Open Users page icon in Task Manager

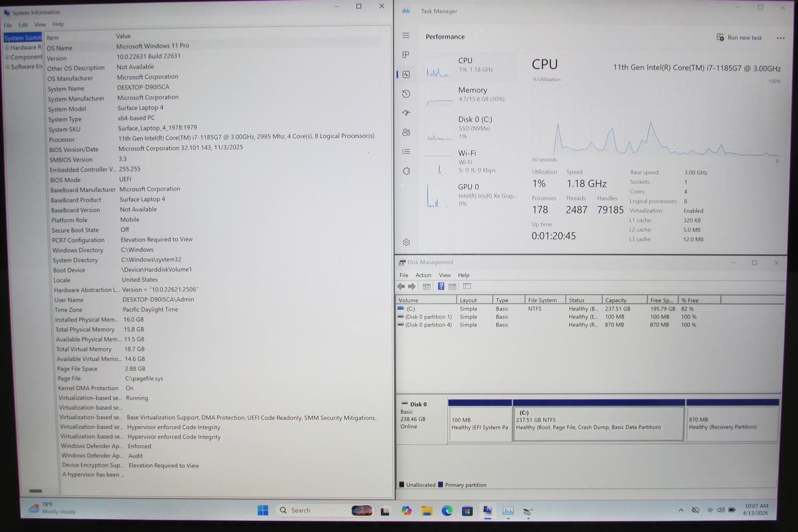[x=406, y=132]
